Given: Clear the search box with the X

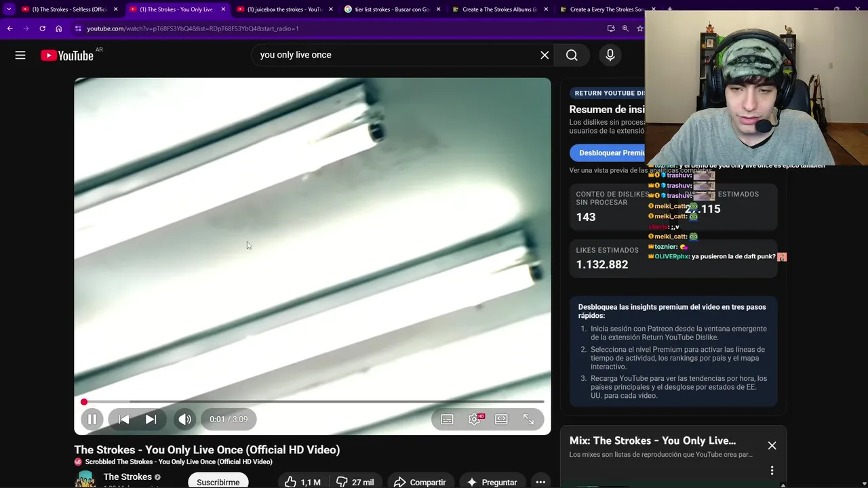Looking at the screenshot, I should tap(545, 55).
